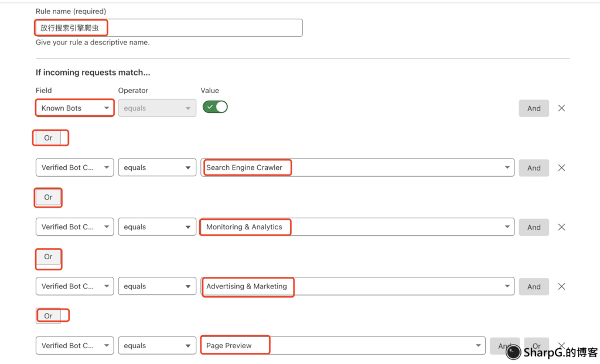Click Or button above the Page Preview row

[49, 316]
